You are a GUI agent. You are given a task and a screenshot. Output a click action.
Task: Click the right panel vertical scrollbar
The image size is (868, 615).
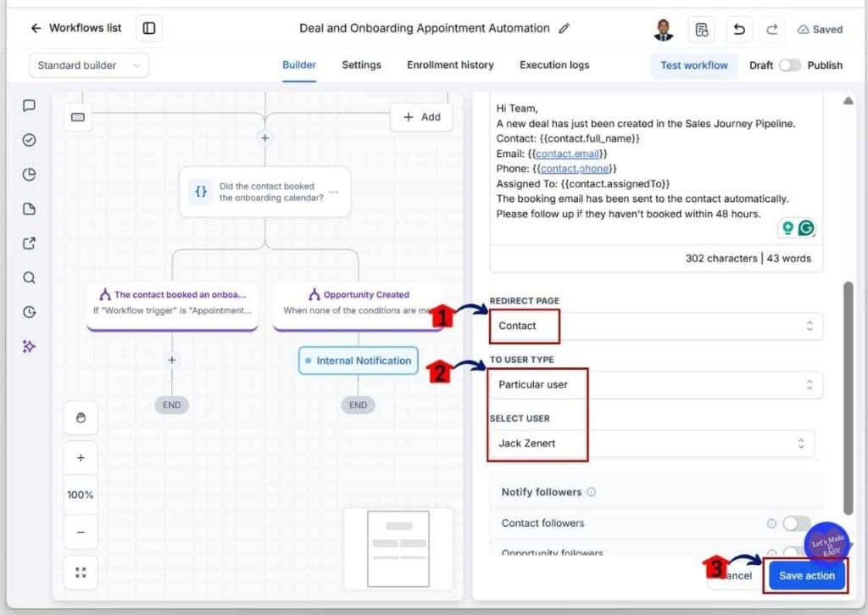[848, 398]
